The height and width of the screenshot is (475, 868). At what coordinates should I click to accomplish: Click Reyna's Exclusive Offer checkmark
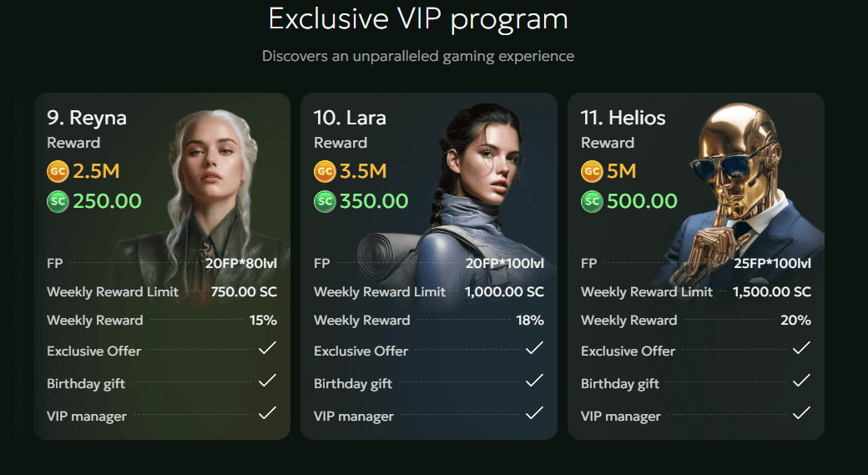tap(267, 349)
